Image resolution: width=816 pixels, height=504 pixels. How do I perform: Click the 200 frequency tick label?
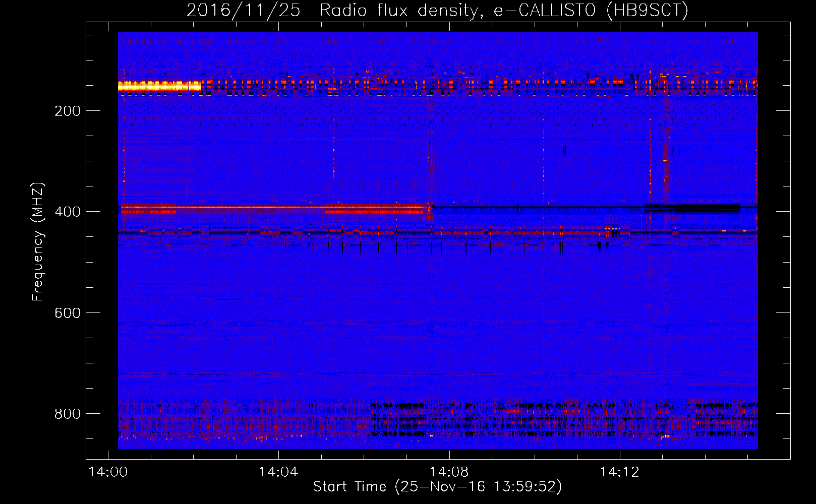(68, 111)
